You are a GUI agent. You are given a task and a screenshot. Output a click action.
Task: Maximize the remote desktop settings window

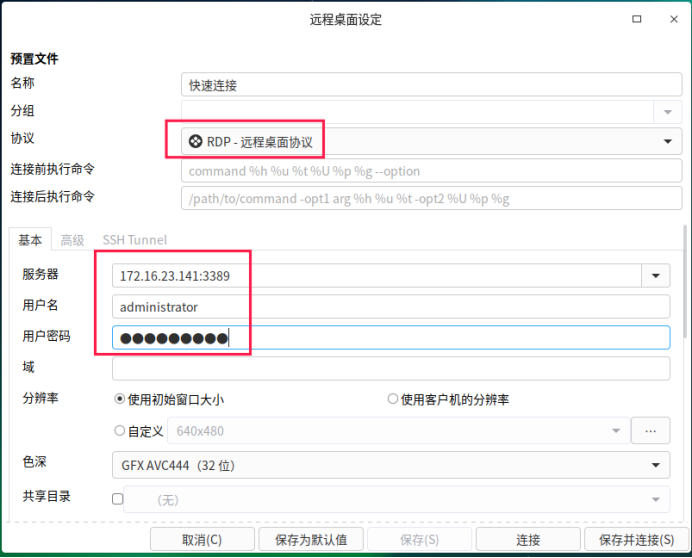point(636,19)
